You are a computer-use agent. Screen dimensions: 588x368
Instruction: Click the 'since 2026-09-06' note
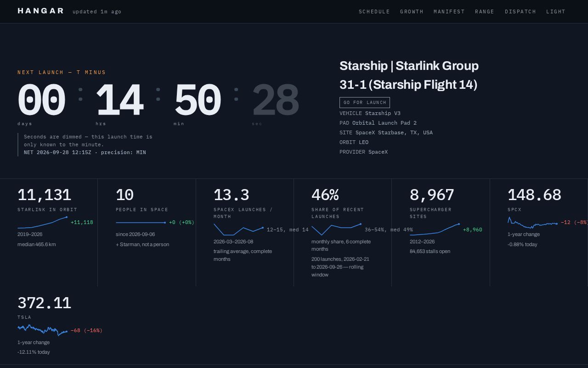click(135, 234)
